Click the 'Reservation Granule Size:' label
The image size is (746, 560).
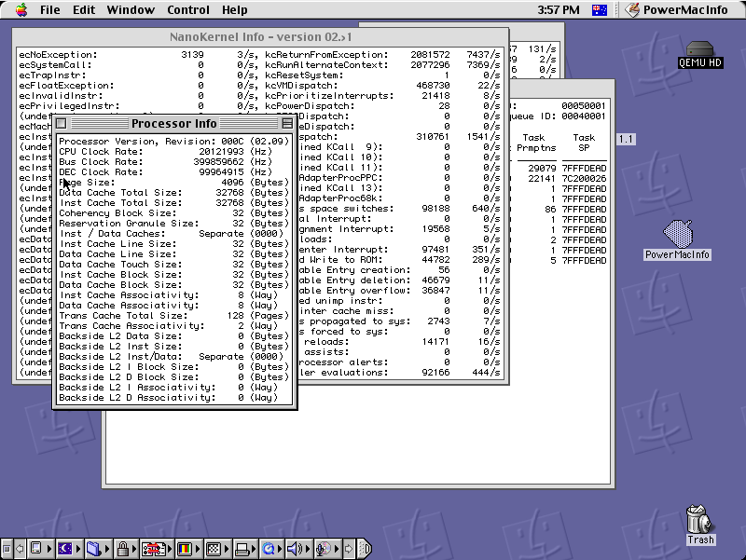pos(129,224)
